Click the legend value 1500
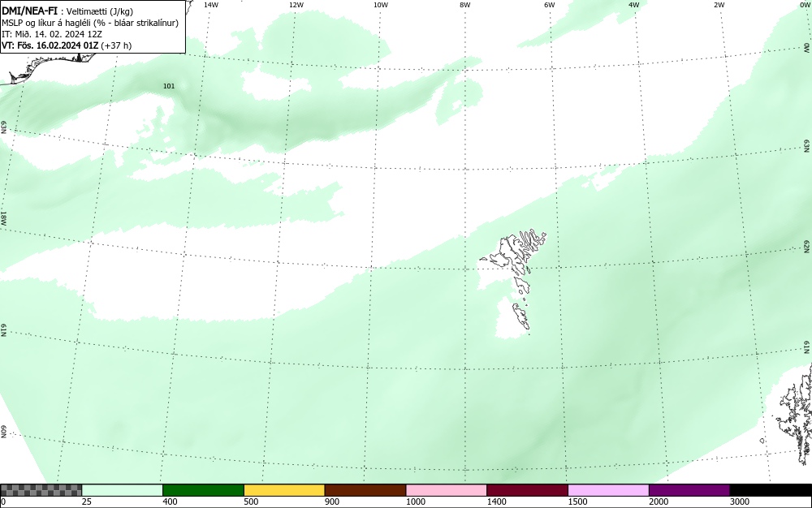Image resolution: width=812 pixels, height=508 pixels. (577, 502)
